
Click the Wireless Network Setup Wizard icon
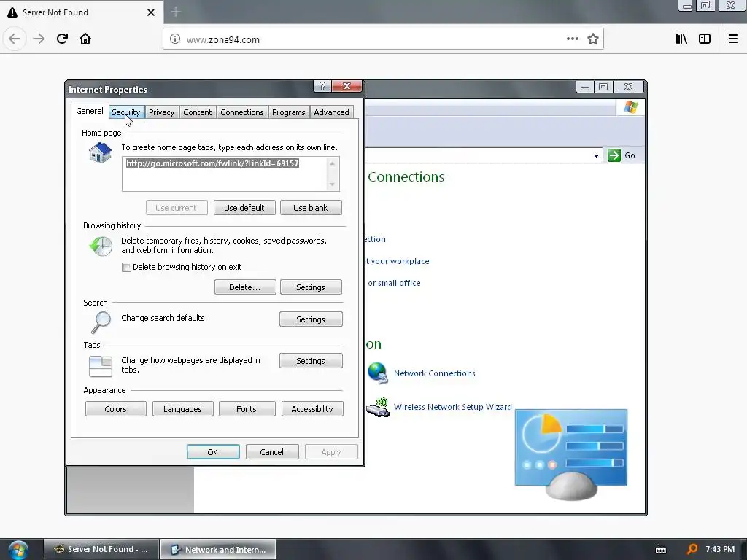click(379, 408)
